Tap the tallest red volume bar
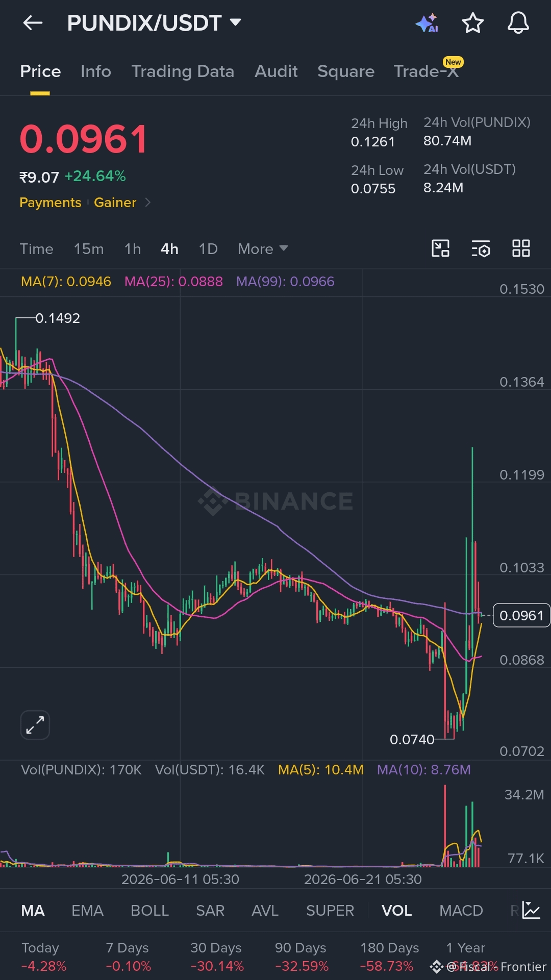 [445, 826]
